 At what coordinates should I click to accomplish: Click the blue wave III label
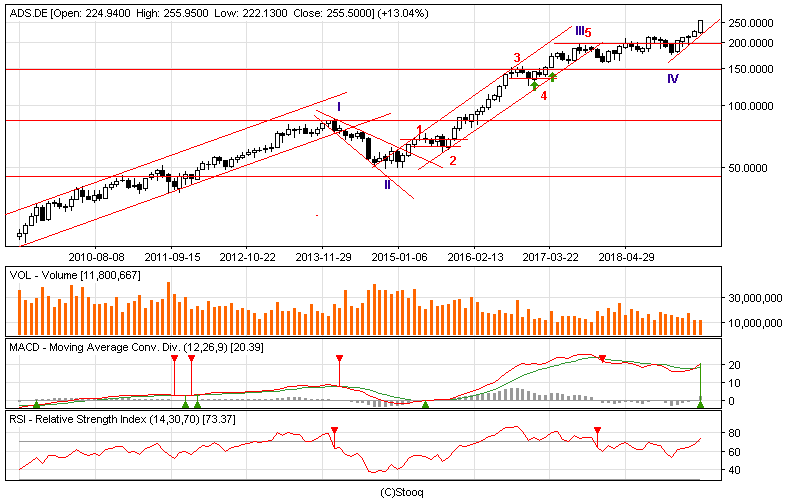pyautogui.click(x=580, y=31)
